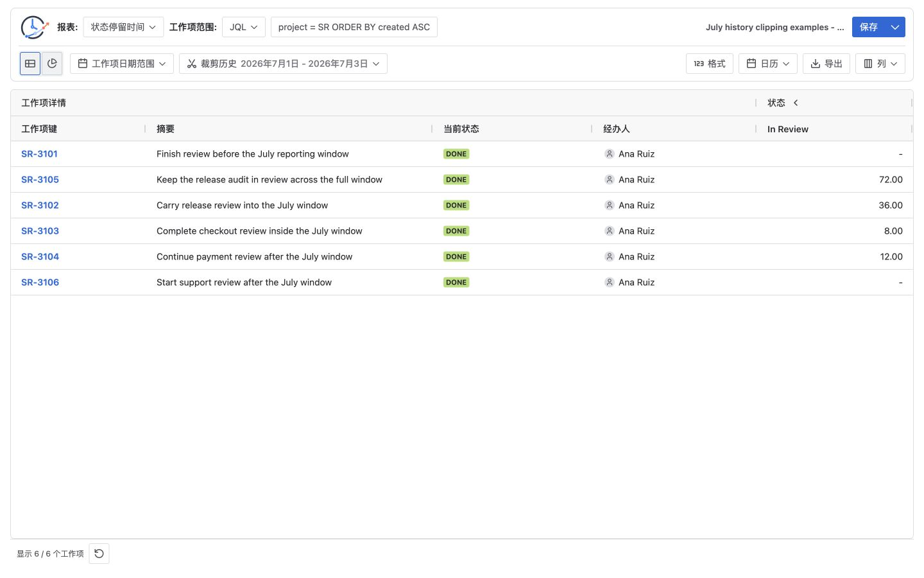The height and width of the screenshot is (578, 924).
Task: Click the DONE badge for SR-3106
Action: [x=456, y=283]
